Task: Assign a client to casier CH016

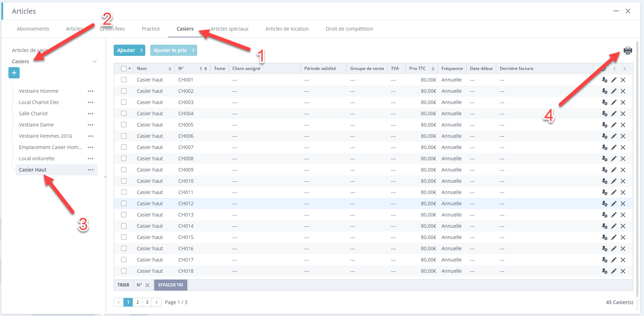Action: (x=604, y=249)
